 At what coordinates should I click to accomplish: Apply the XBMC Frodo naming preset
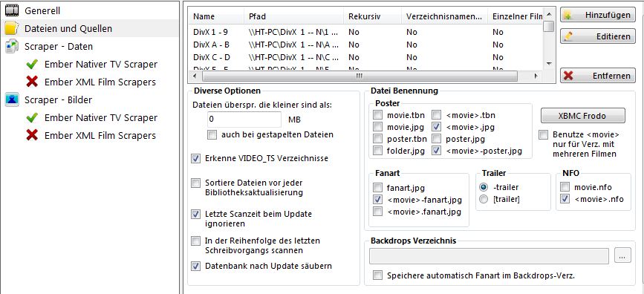[583, 116]
